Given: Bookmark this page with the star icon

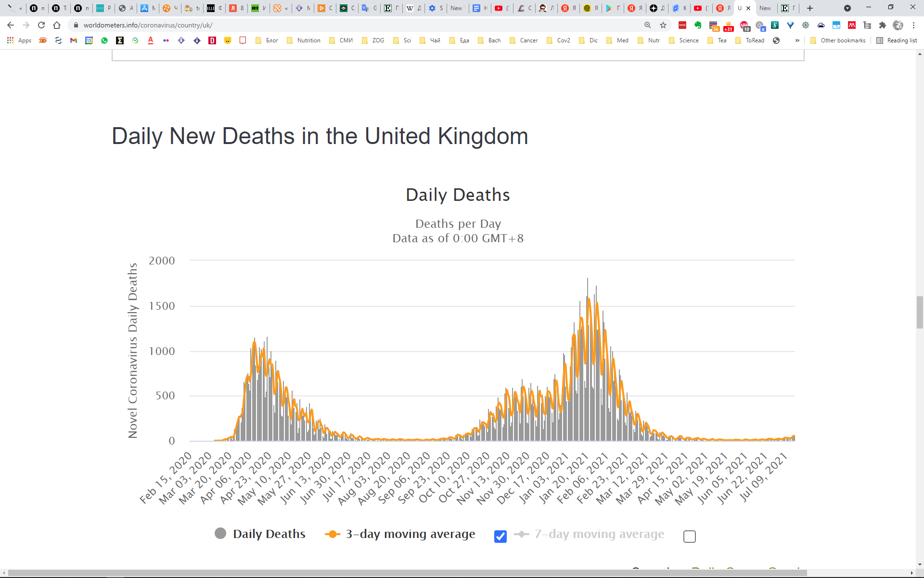Looking at the screenshot, I should (x=663, y=25).
